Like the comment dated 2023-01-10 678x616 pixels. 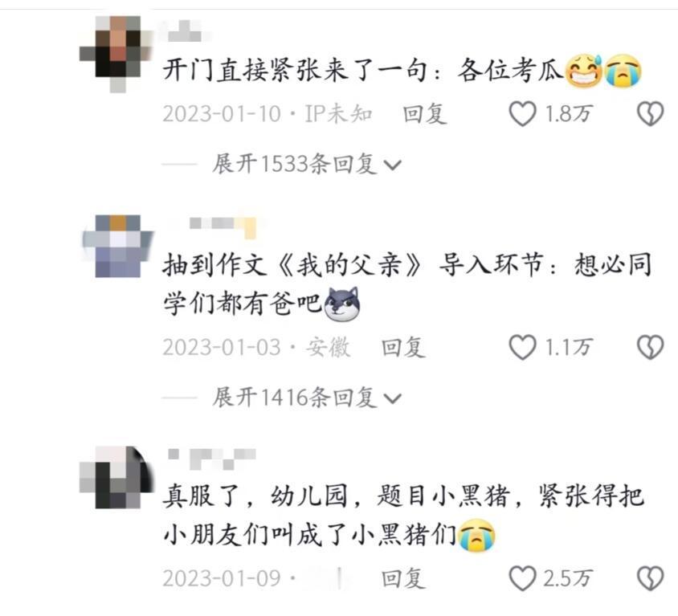pos(522,114)
